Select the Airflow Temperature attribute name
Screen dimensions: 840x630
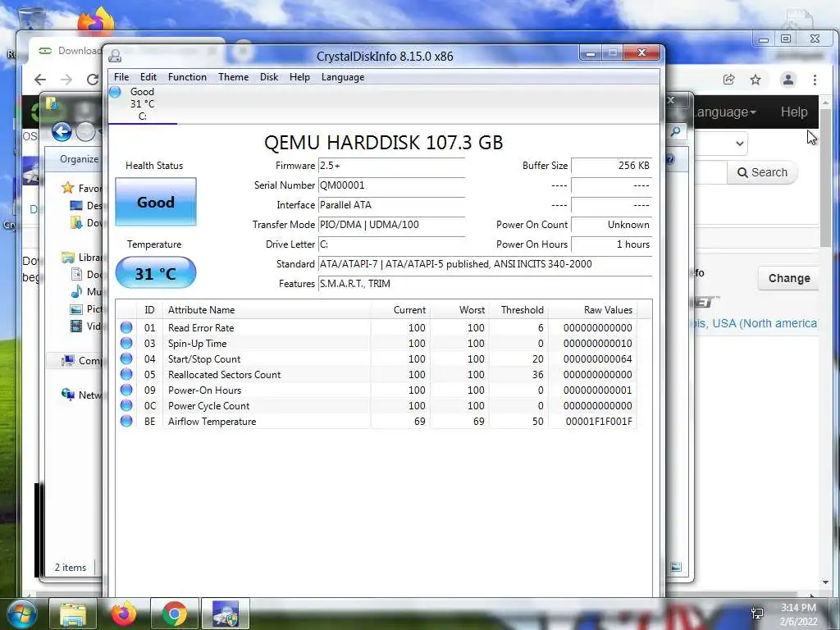(212, 422)
